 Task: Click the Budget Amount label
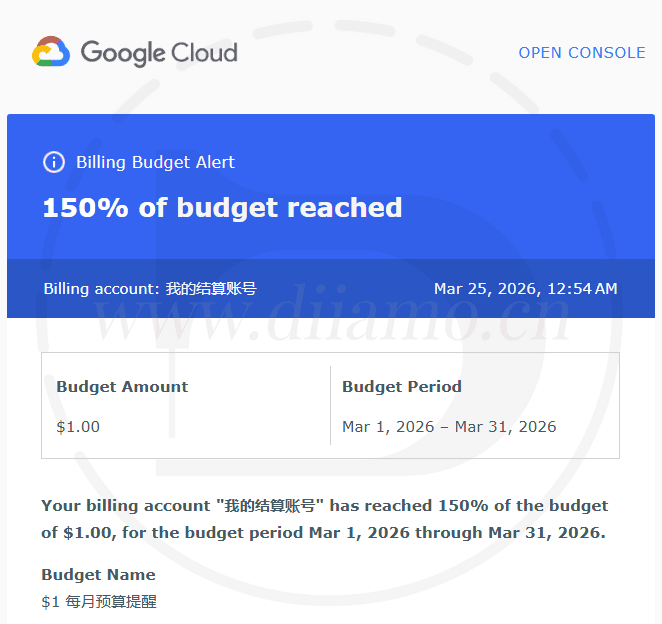pos(122,387)
